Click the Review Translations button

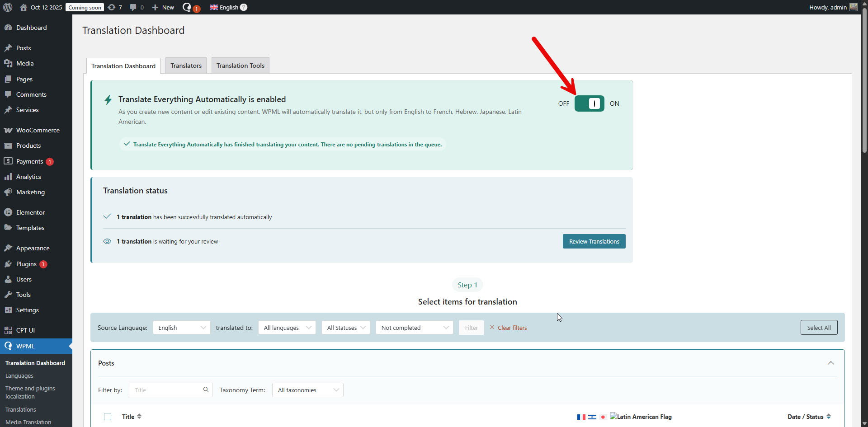pos(594,241)
